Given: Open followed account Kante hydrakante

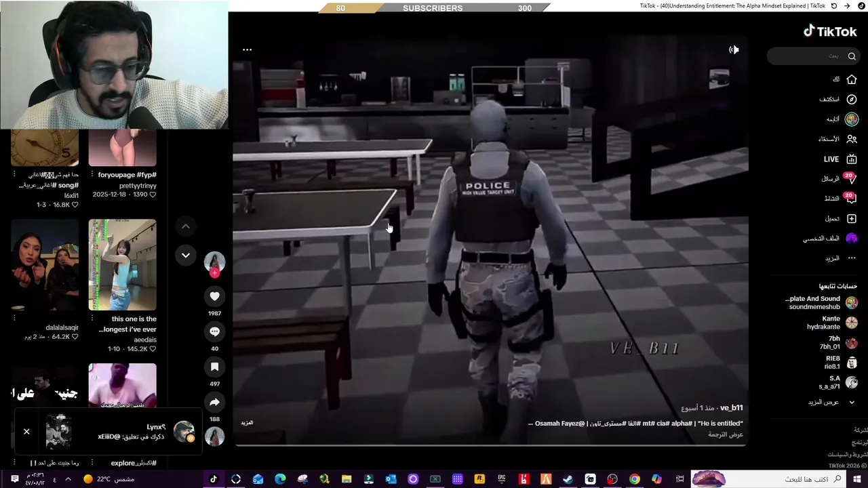Looking at the screenshot, I should 833,323.
